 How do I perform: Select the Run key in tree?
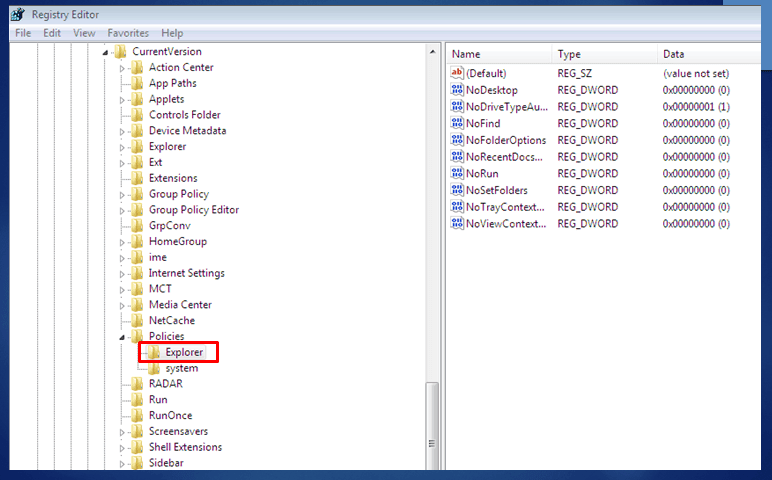point(158,399)
